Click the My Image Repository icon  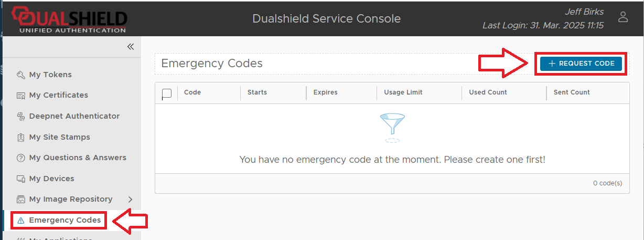click(21, 200)
